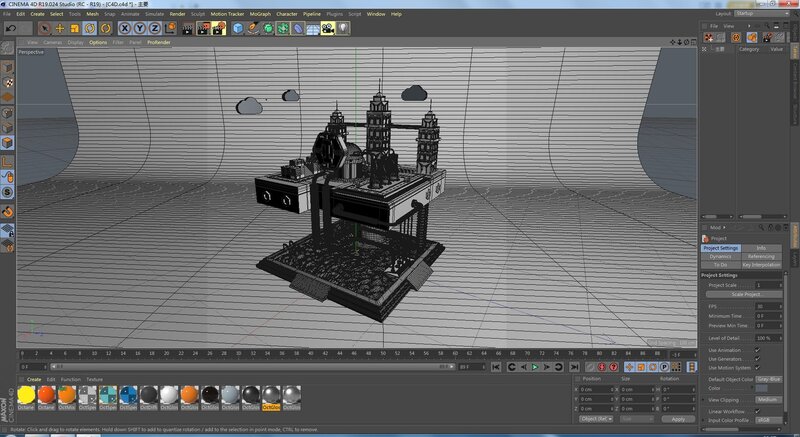
Task: Switch to the Dynamics tab
Action: tap(720, 256)
